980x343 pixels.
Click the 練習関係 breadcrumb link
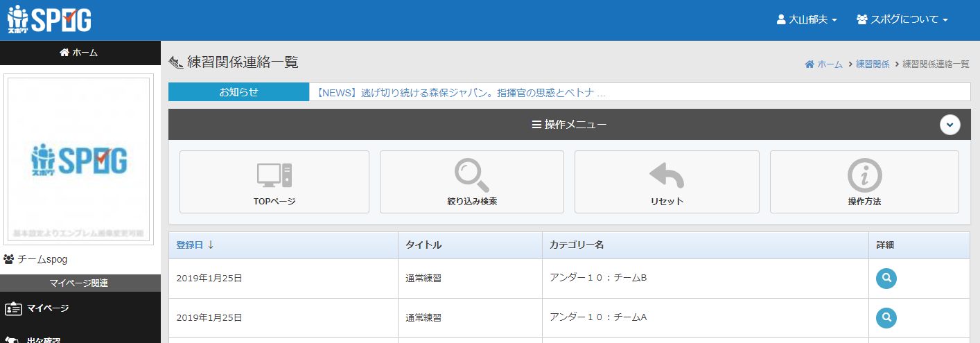coord(873,64)
